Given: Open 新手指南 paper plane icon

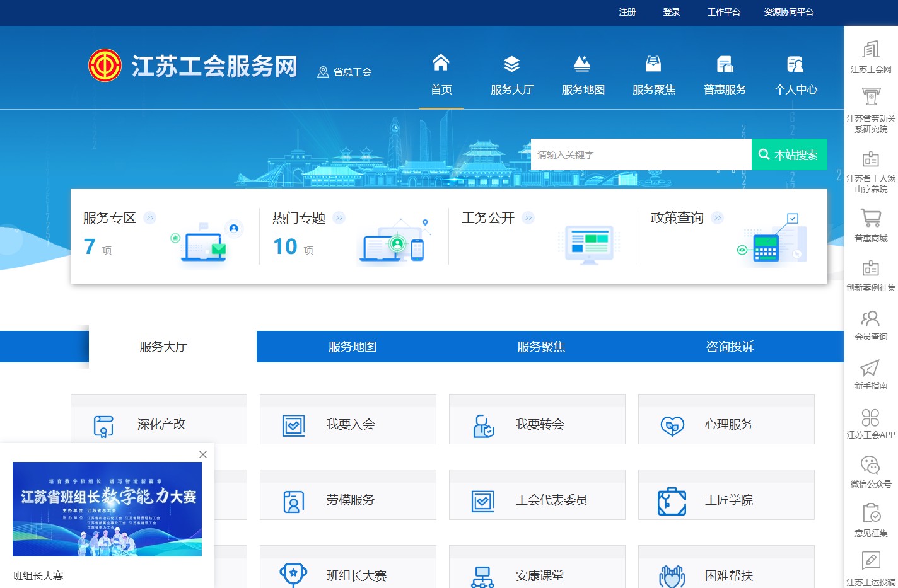Looking at the screenshot, I should click(870, 367).
